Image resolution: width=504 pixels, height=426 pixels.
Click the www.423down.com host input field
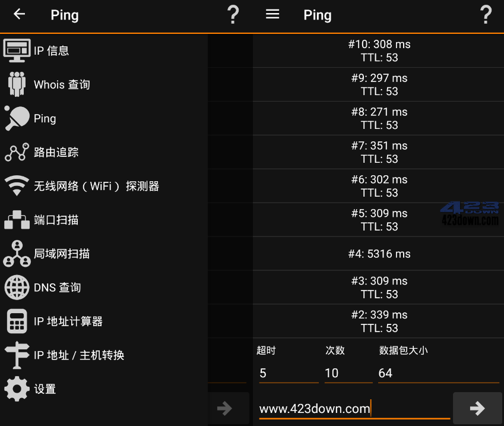click(353, 408)
